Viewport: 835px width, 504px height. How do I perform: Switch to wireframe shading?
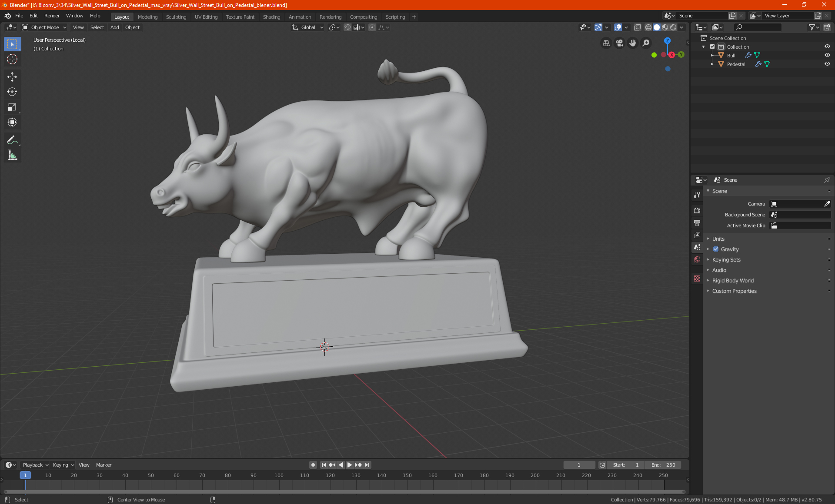pos(648,27)
